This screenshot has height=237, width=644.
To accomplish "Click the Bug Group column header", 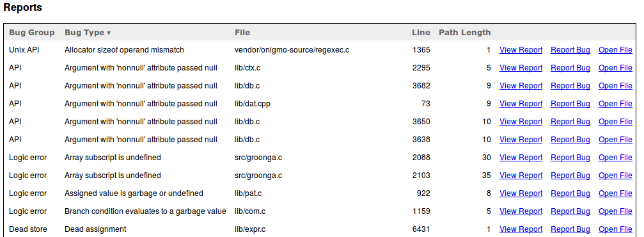I will pos(31,33).
